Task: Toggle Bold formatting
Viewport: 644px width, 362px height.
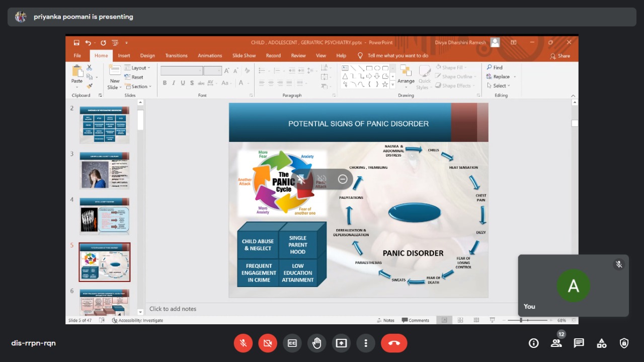Action: click(x=165, y=83)
